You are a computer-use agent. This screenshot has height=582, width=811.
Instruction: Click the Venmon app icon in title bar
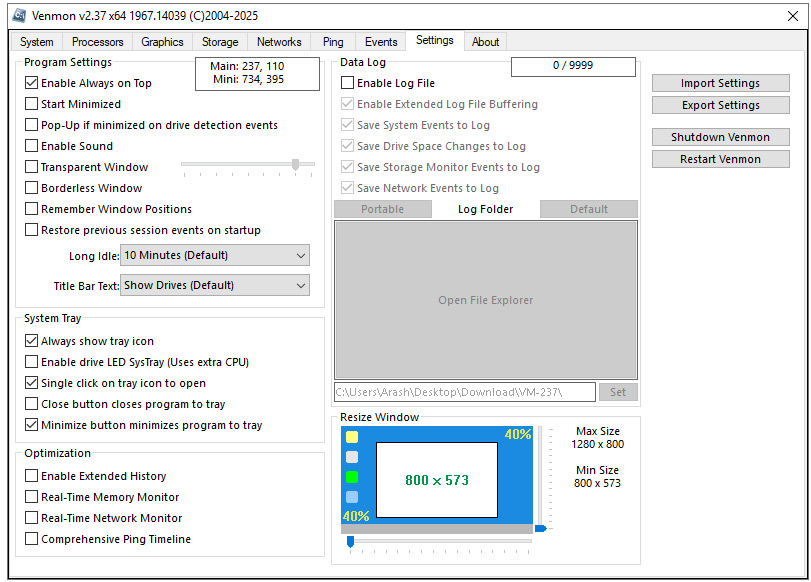click(19, 16)
